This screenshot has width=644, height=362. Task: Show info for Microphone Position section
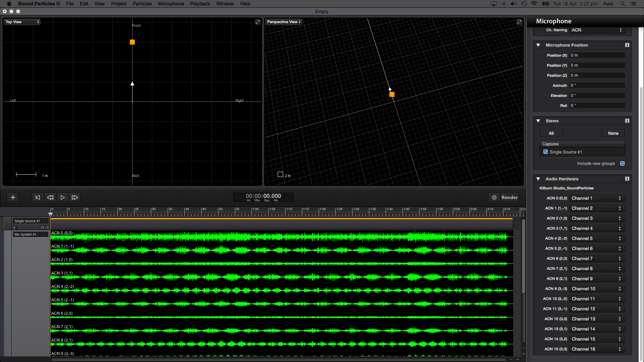(627, 45)
